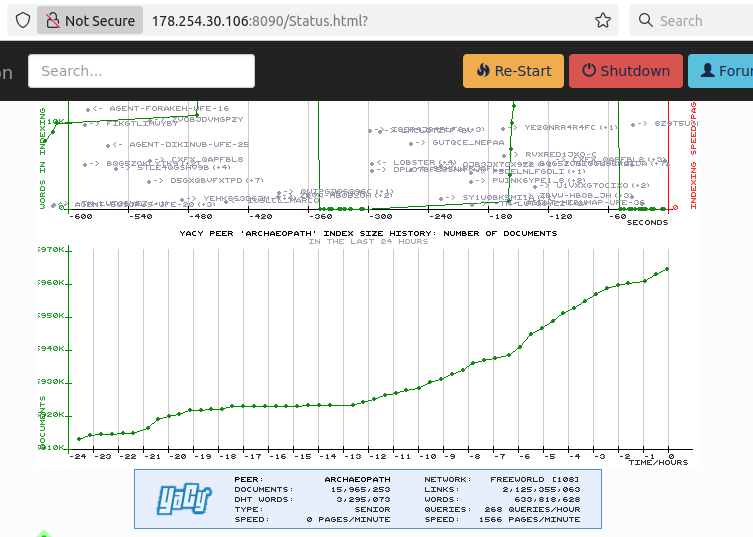Click the TIME/HOURS axis label
The image size is (753, 537).
click(x=658, y=463)
